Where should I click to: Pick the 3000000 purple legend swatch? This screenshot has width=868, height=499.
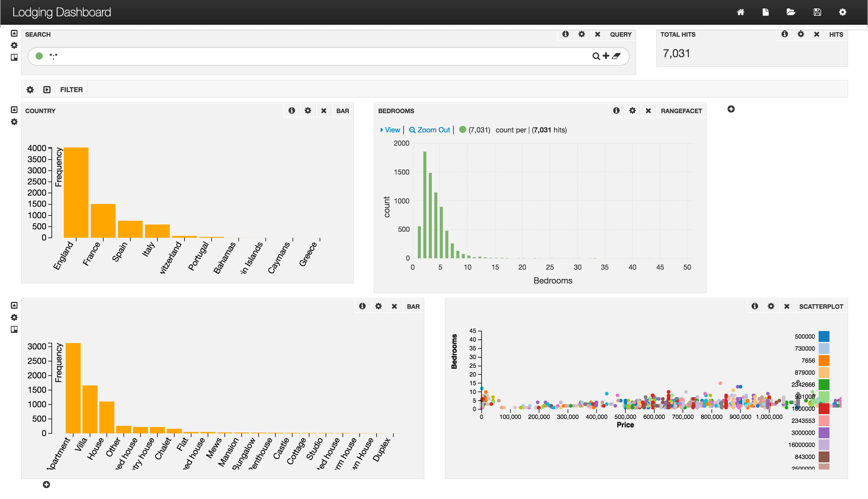(824, 433)
